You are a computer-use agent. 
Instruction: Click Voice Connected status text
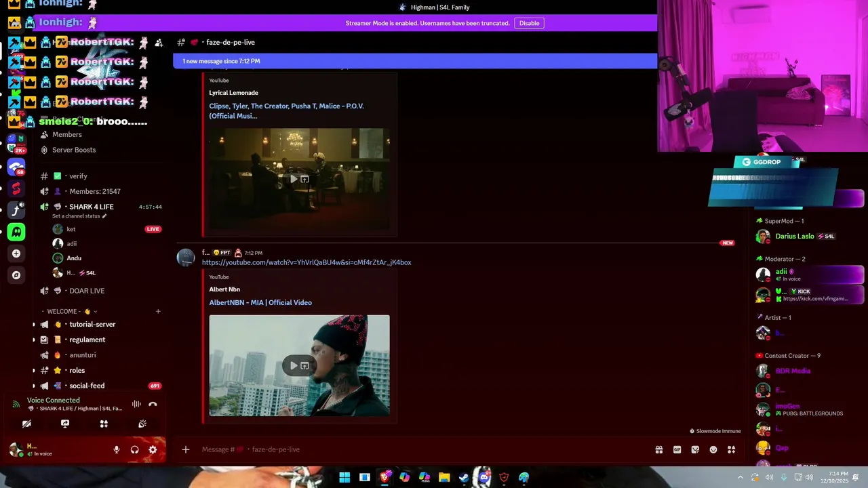point(53,401)
